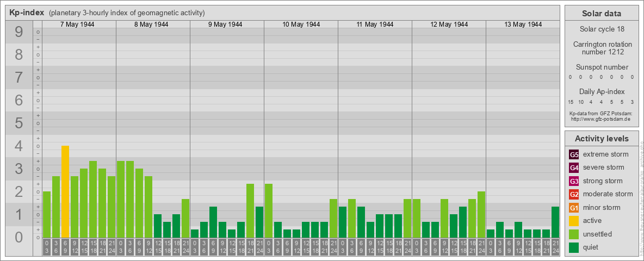Click the Kp-index title text
This screenshot has width=644, height=261.
tap(27, 13)
